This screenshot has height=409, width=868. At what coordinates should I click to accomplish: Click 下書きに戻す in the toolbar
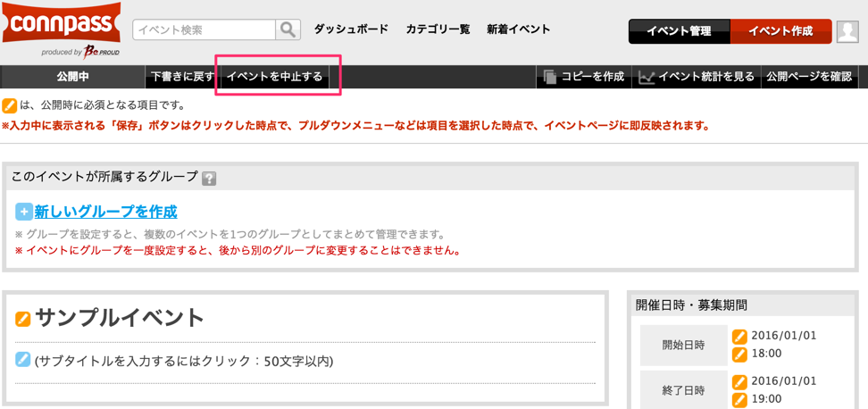[183, 77]
